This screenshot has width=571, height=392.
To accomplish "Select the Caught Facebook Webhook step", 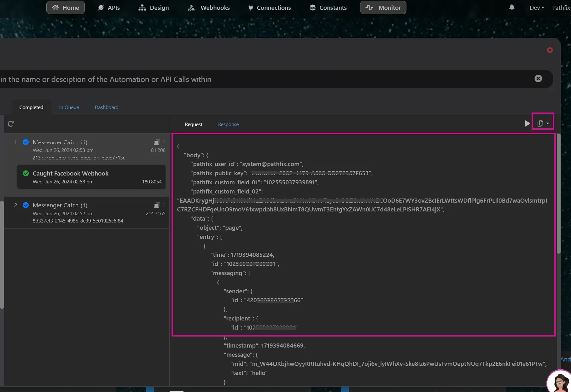I will click(91, 177).
